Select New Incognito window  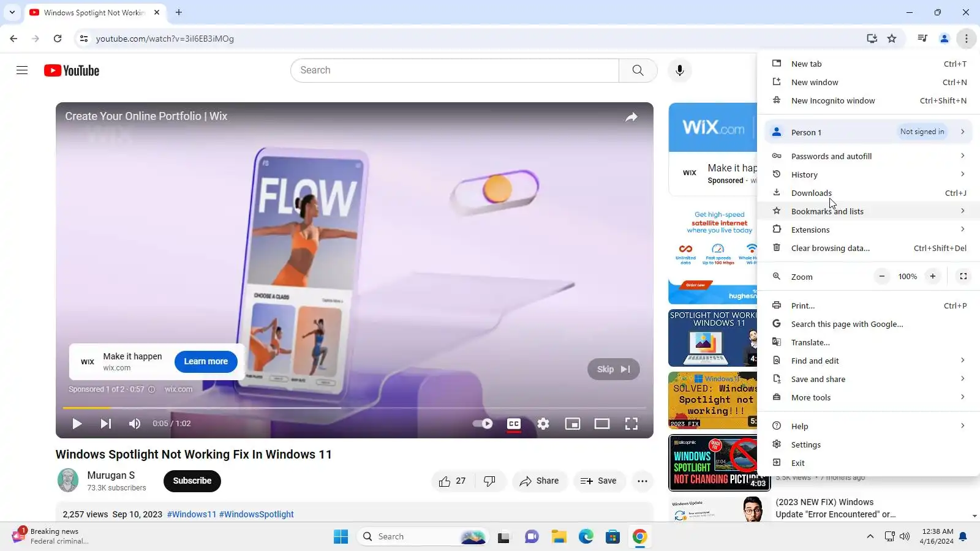click(x=869, y=100)
